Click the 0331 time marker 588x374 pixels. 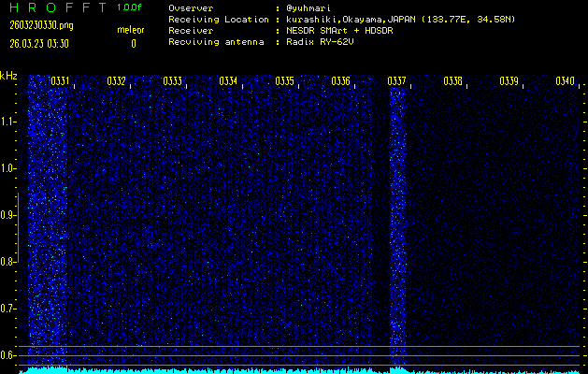point(60,81)
